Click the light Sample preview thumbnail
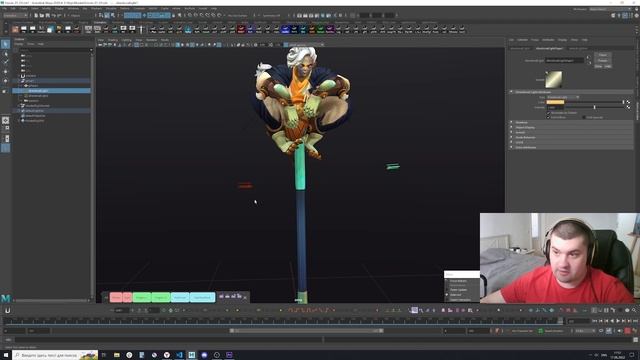 point(554,79)
